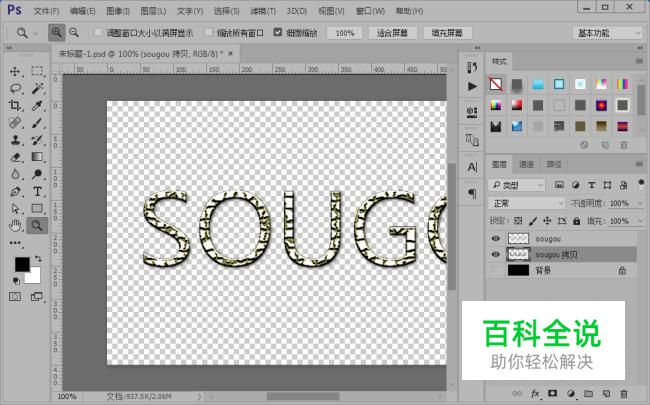Select the Lasso tool

pyautogui.click(x=15, y=88)
